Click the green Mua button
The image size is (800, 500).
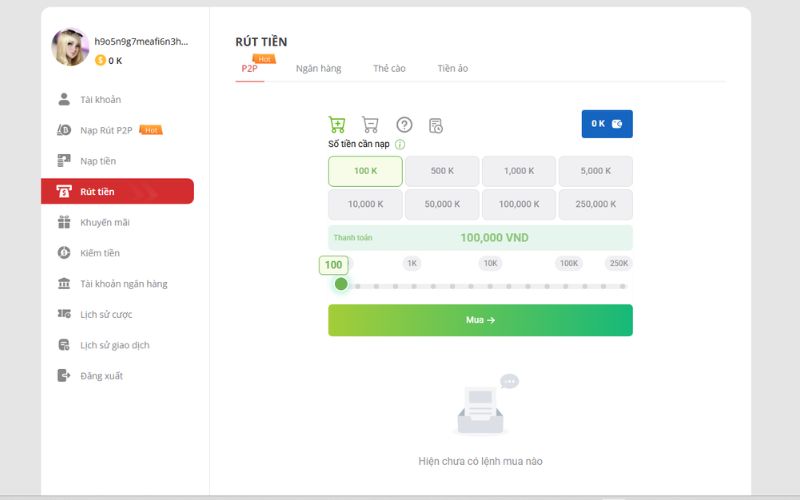(480, 320)
